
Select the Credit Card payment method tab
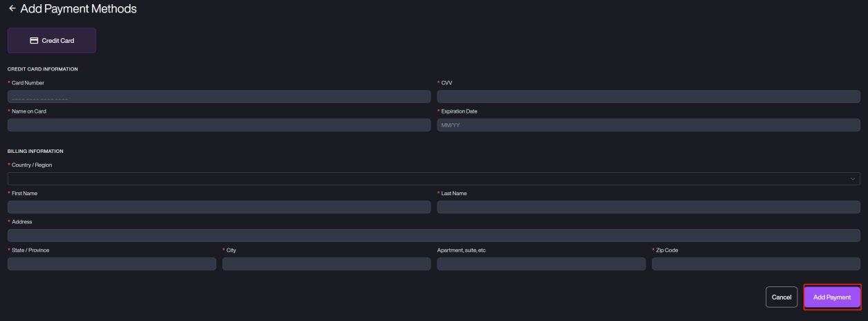(52, 41)
